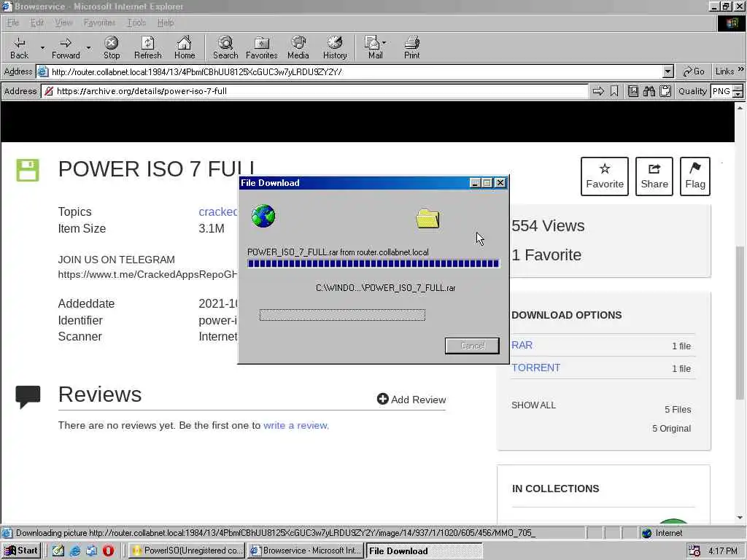Screen dimensions: 747x560
Task: Open the Start menu
Action: click(22, 551)
